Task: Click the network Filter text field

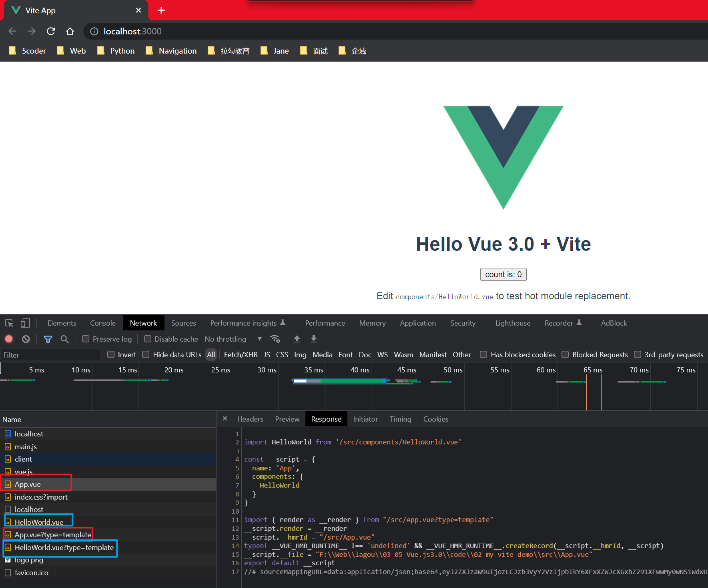Action: click(50, 355)
